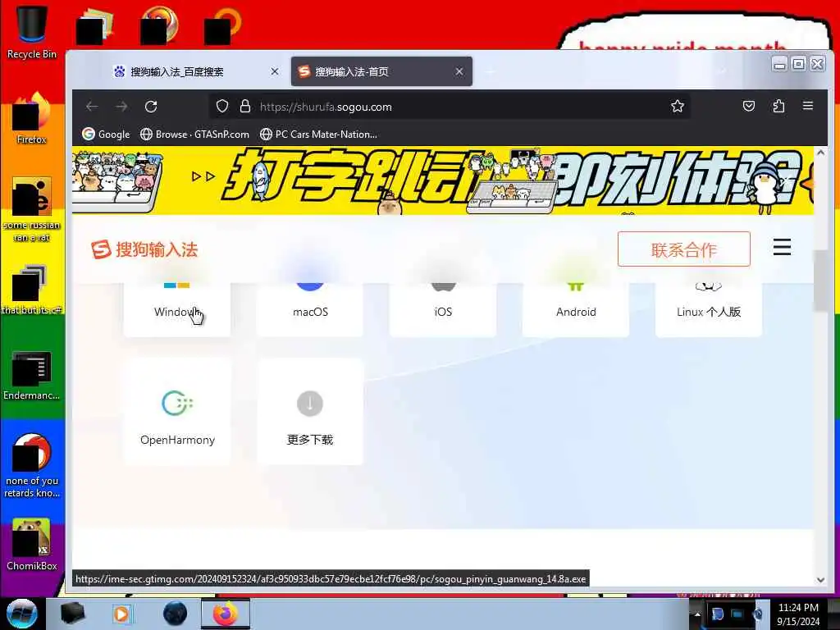Reload the current page

pos(151,107)
